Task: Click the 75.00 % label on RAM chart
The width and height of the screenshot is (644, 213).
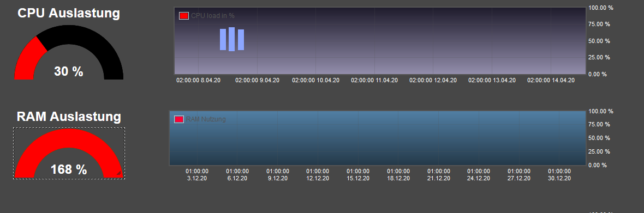Action: 599,125
